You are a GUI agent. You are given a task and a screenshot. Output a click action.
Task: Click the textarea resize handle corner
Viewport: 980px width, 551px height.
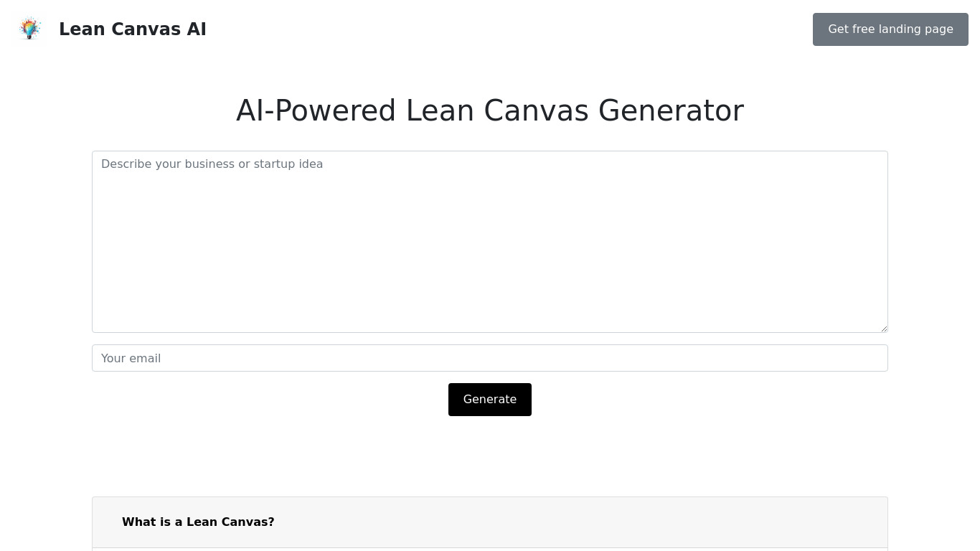(x=884, y=329)
